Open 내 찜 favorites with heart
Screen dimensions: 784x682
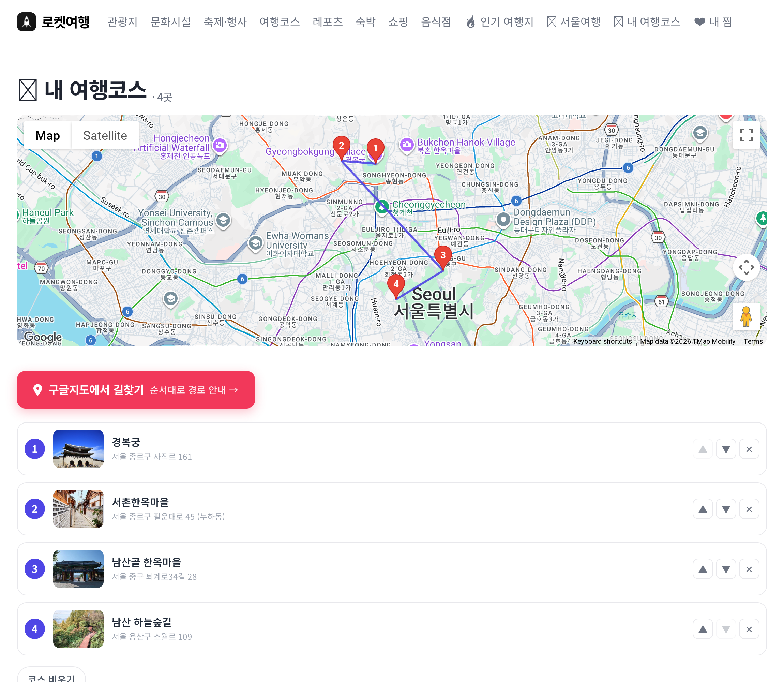[713, 22]
